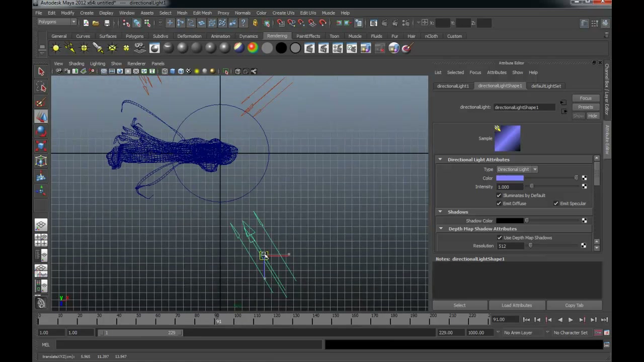Screen dimensions: 644x362
Task: Click Load Attributes button
Action: [517, 305]
